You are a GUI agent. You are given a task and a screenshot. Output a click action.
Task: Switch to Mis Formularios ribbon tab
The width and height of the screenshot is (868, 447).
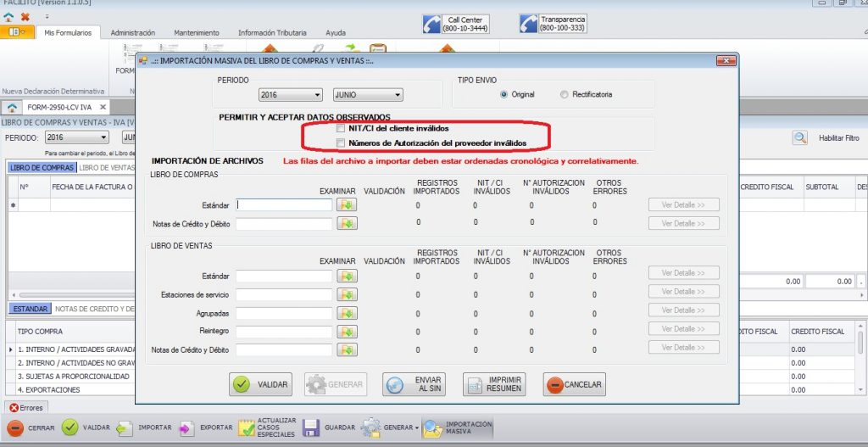[68, 33]
